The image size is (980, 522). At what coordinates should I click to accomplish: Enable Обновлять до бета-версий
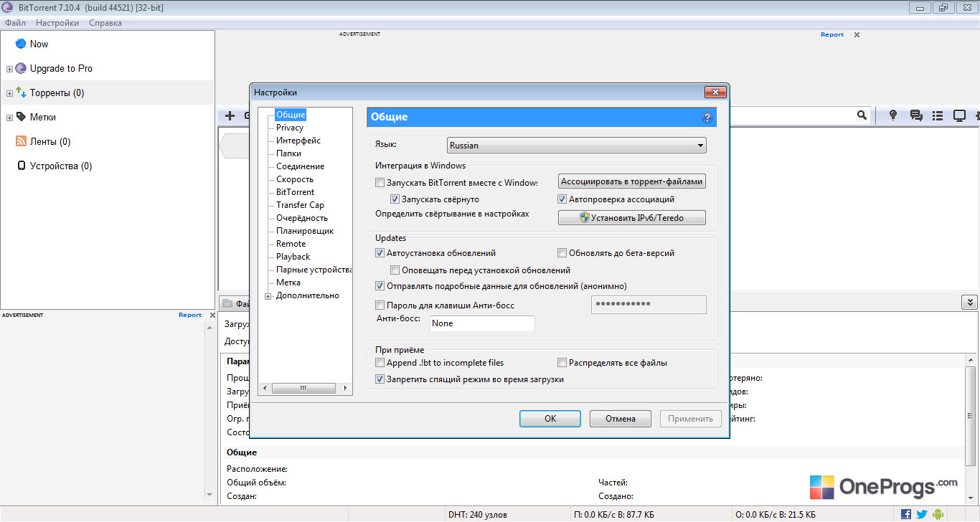click(562, 253)
